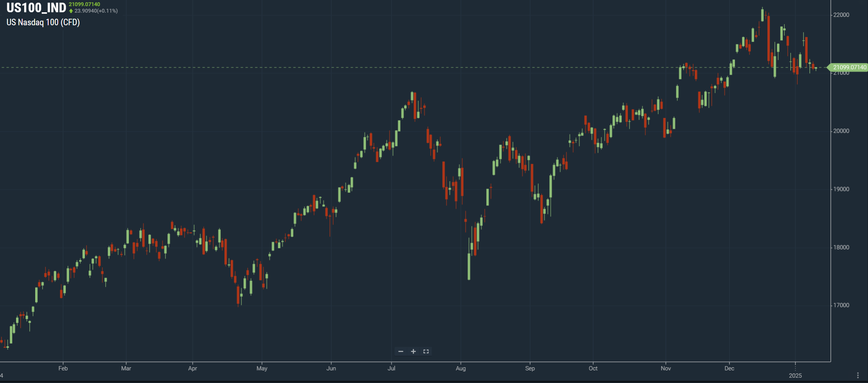Image resolution: width=868 pixels, height=383 pixels.
Task: Toggle fullscreen chart icon
Action: pos(426,351)
